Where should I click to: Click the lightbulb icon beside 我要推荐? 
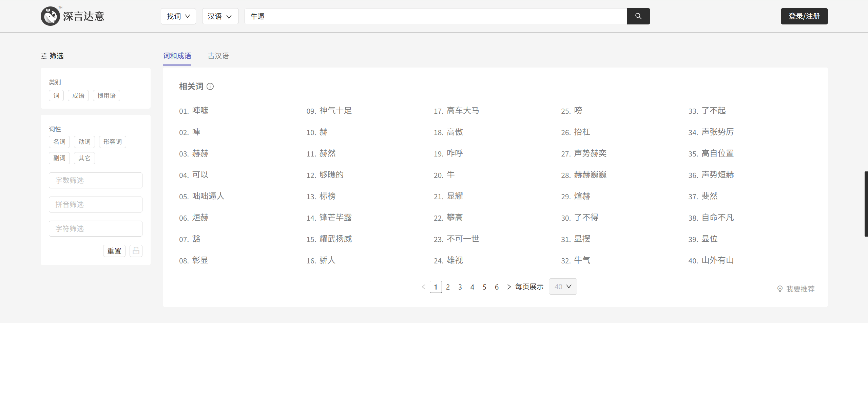coord(779,289)
